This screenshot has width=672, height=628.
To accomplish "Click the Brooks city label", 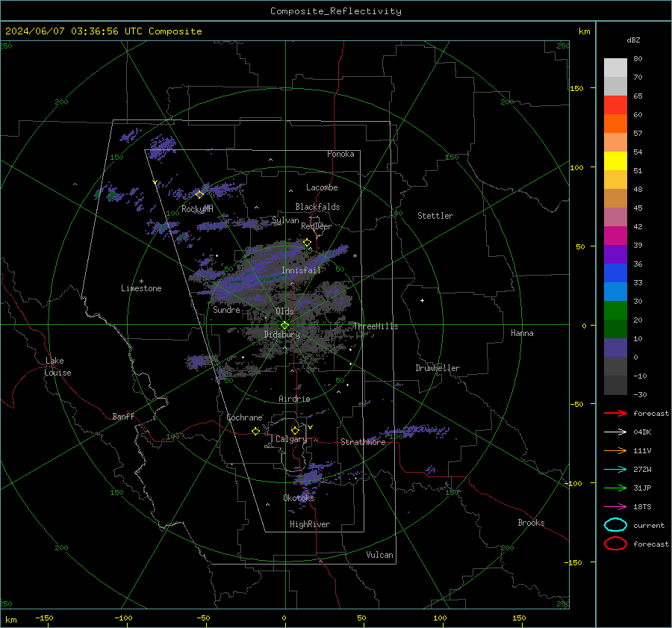I will point(531,523).
